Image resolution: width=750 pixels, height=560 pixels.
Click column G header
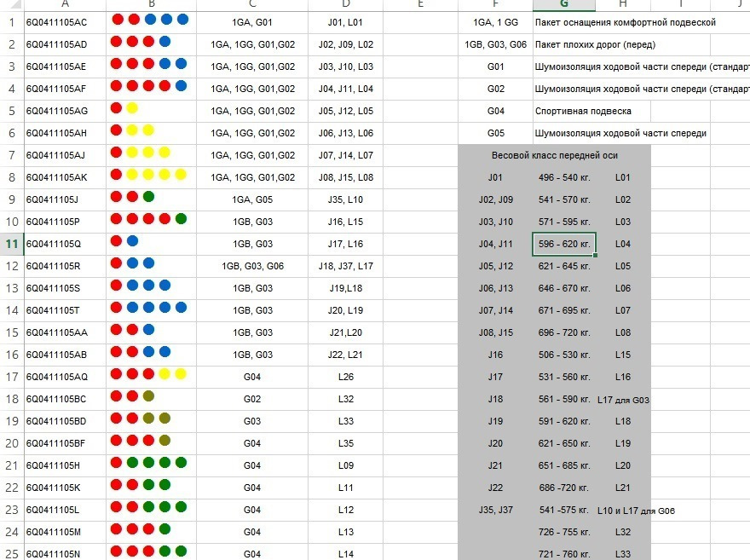pyautogui.click(x=564, y=5)
